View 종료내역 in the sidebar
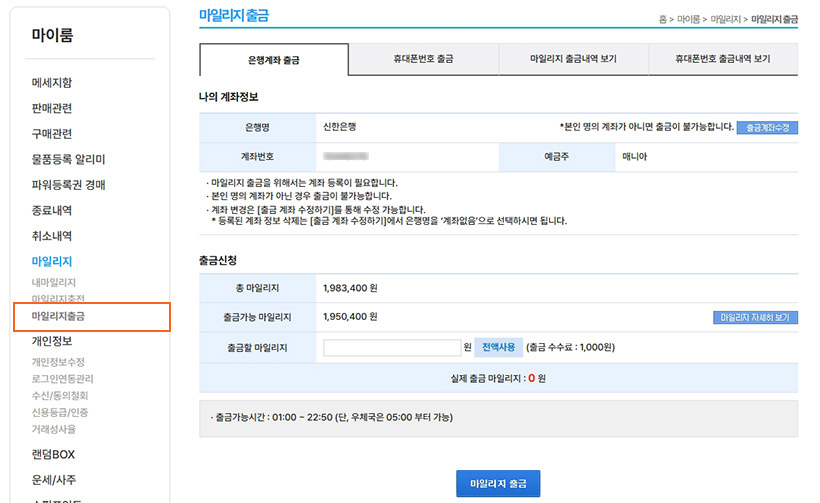The height and width of the screenshot is (503, 820). 52,211
